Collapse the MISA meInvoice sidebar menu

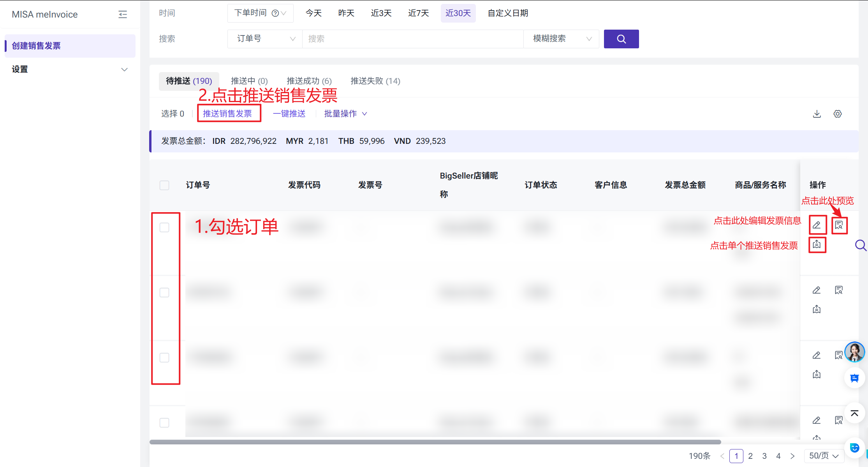pos(123,14)
